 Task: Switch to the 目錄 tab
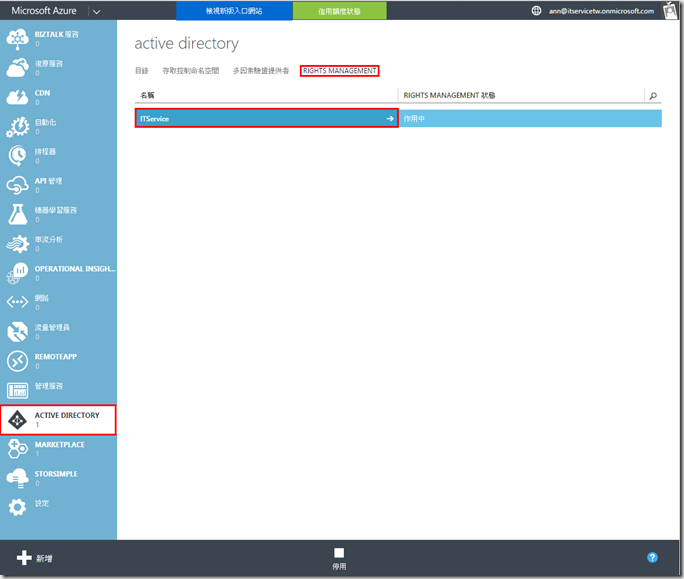pos(141,71)
